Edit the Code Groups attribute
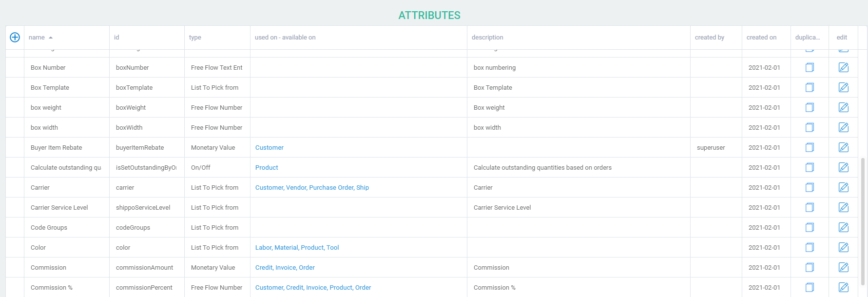This screenshot has width=868, height=297. tap(844, 227)
